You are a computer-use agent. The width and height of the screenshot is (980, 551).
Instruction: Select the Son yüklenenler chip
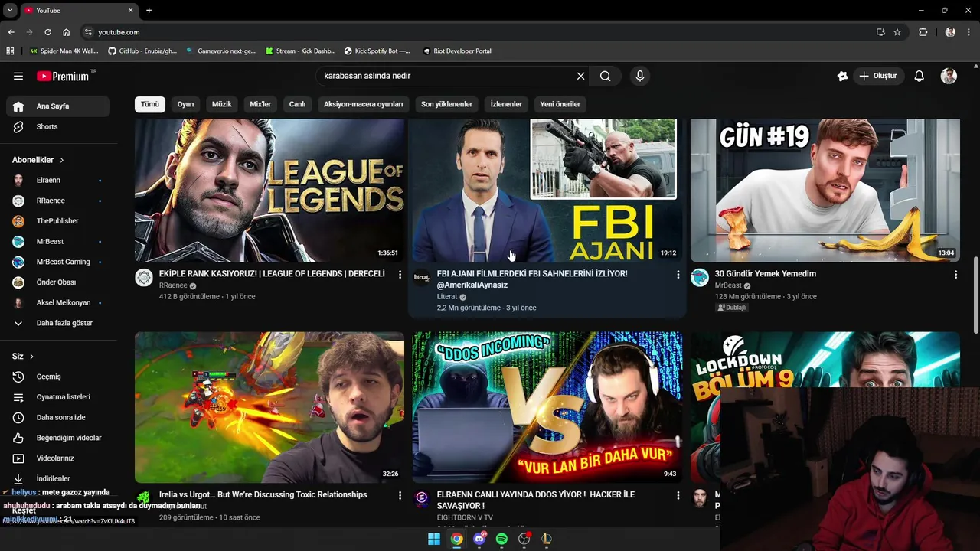[x=446, y=104]
